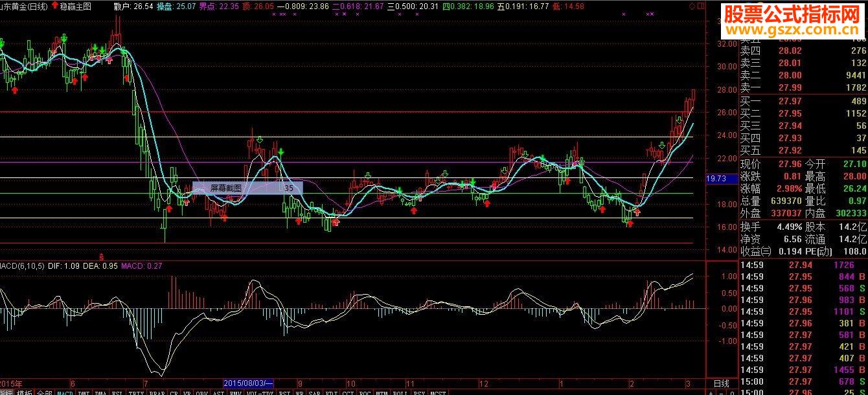Click the 卖一 price 27.99

790,87
